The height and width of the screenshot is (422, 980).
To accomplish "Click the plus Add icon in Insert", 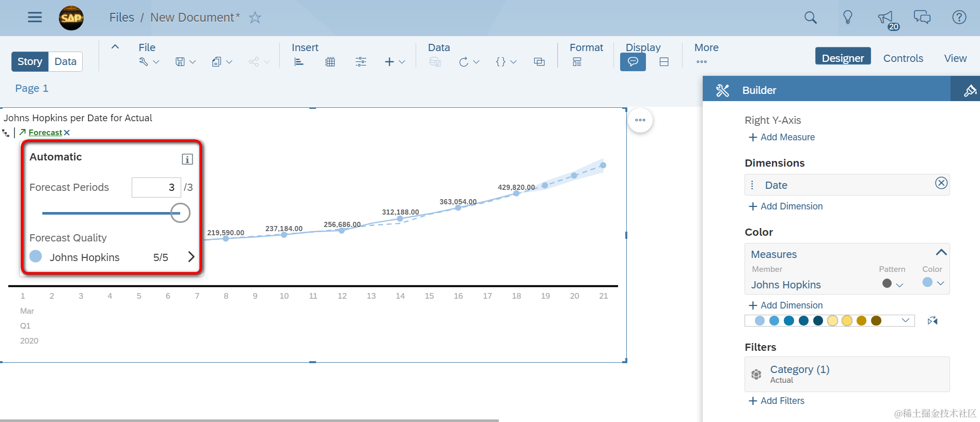I will (389, 62).
